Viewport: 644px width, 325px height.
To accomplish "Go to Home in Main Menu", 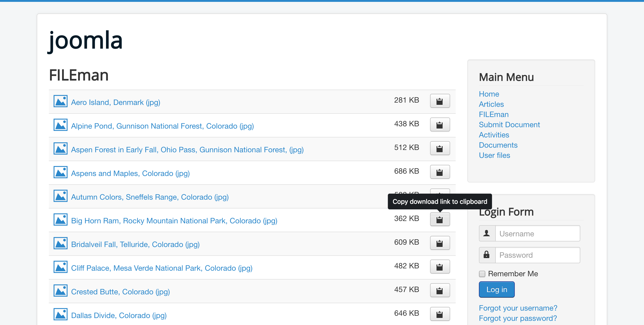I will (489, 94).
